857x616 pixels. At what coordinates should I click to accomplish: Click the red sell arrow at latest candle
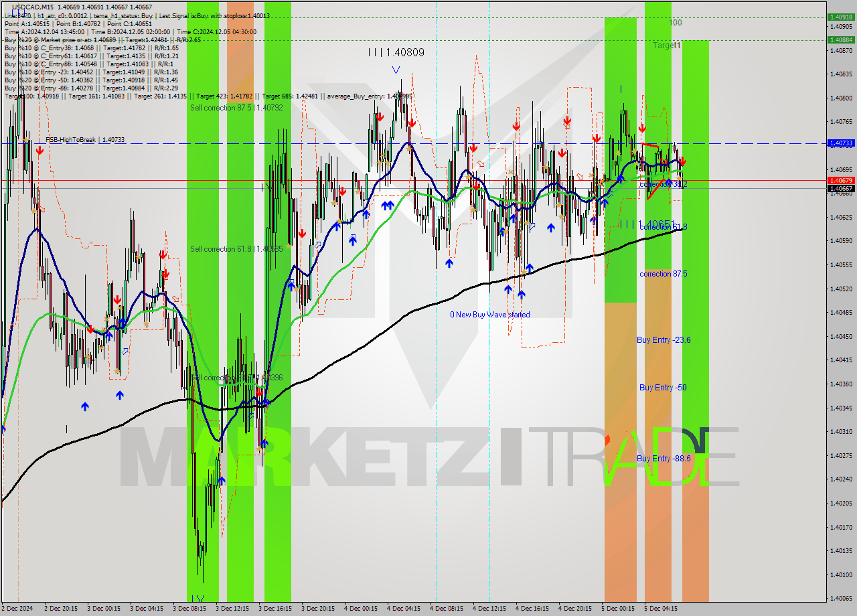[682, 161]
